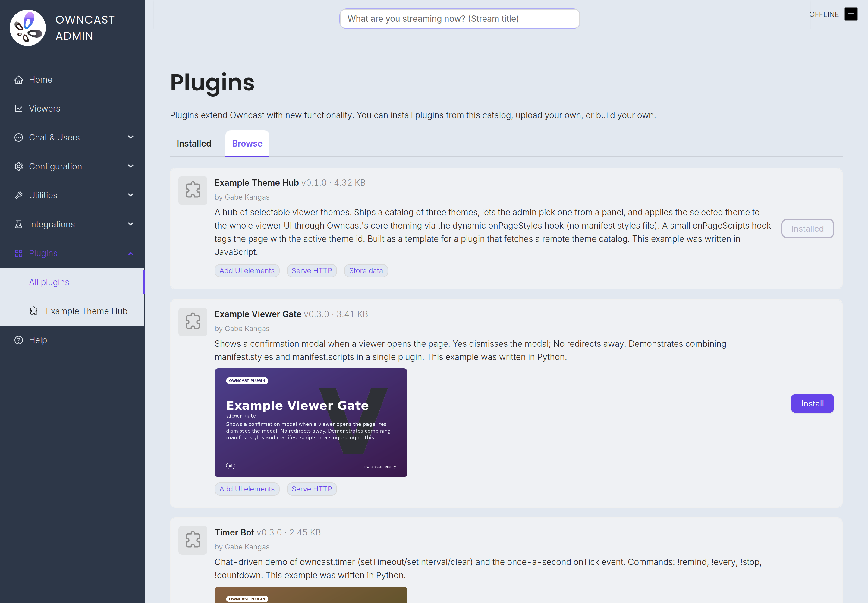
Task: Open All plugins submenu item
Action: click(x=72, y=282)
